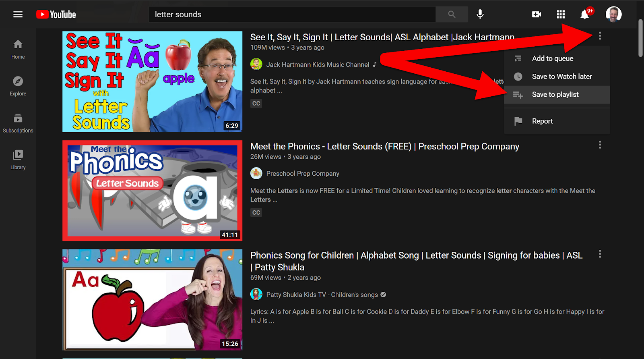Open notifications bell with 9+ badge
644x359 pixels.
coord(586,14)
